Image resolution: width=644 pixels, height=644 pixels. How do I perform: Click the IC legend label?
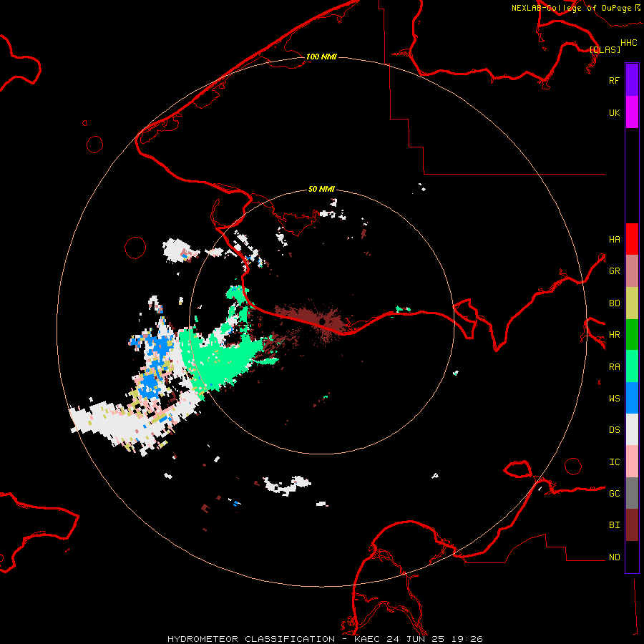[614, 462]
